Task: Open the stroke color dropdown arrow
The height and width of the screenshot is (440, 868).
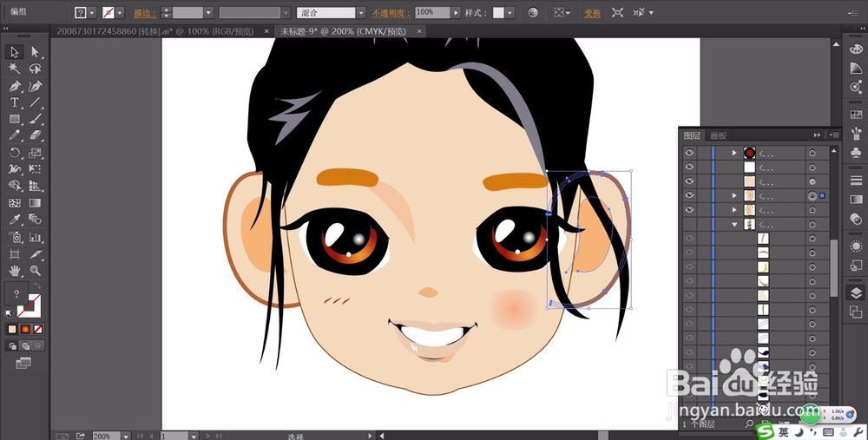Action: [x=120, y=12]
